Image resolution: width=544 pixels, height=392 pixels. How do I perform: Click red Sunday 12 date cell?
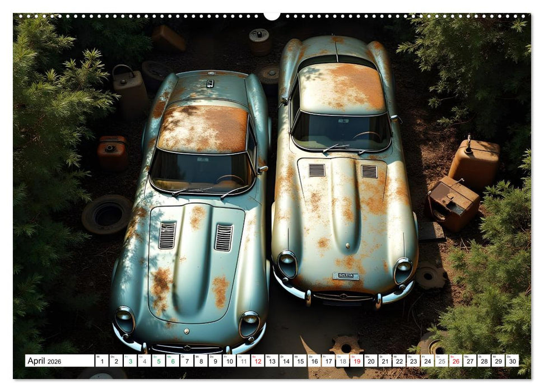coord(258,361)
